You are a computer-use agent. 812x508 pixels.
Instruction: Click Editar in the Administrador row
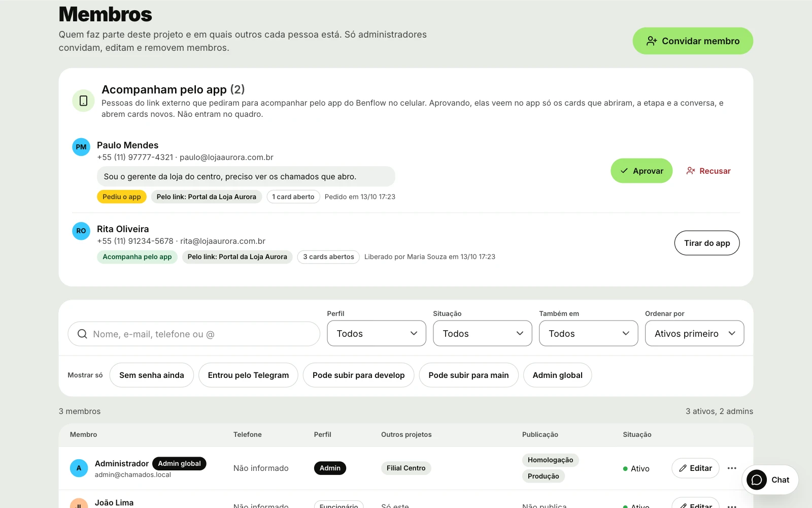(695, 468)
